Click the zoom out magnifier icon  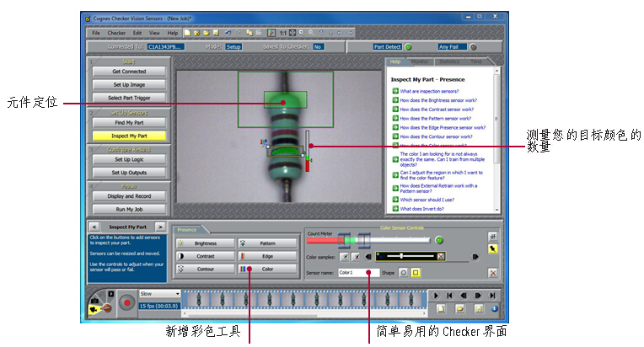coord(311,33)
